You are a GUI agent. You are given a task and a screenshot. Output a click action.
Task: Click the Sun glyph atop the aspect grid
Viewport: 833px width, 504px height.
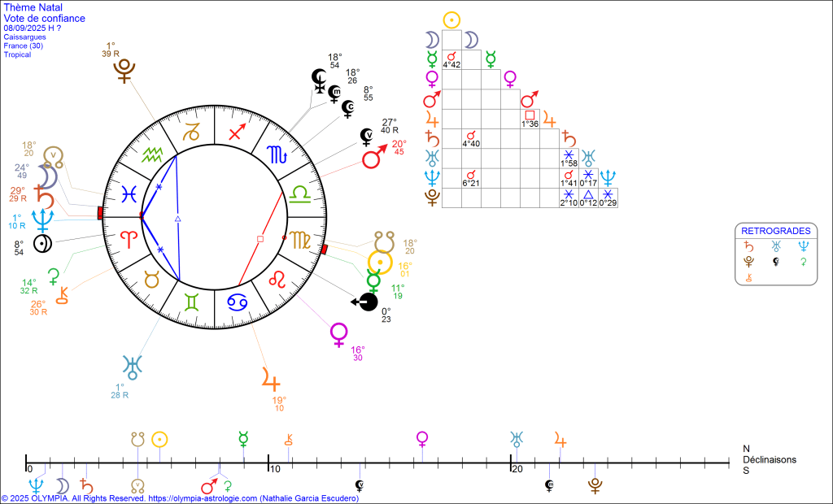tap(451, 20)
